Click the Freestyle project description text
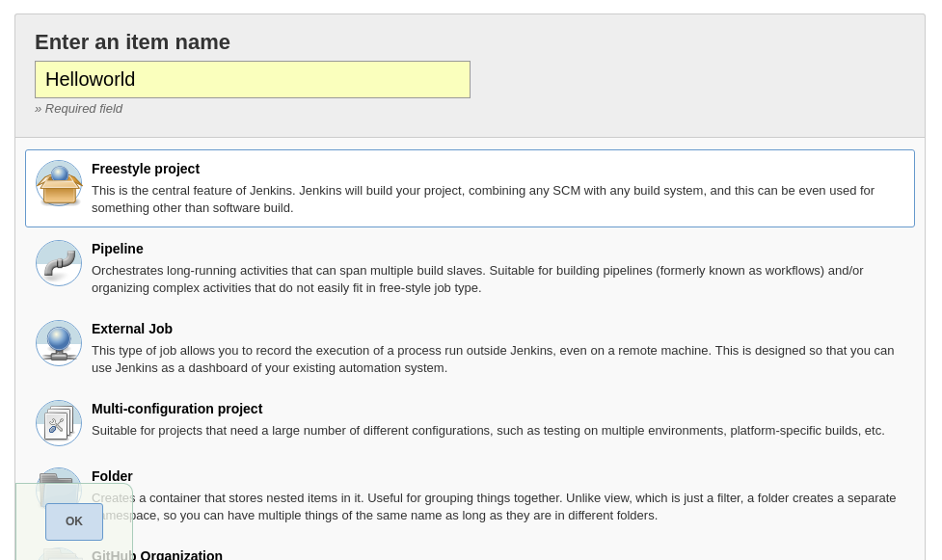Screen dimensions: 942x560 coord(483,199)
